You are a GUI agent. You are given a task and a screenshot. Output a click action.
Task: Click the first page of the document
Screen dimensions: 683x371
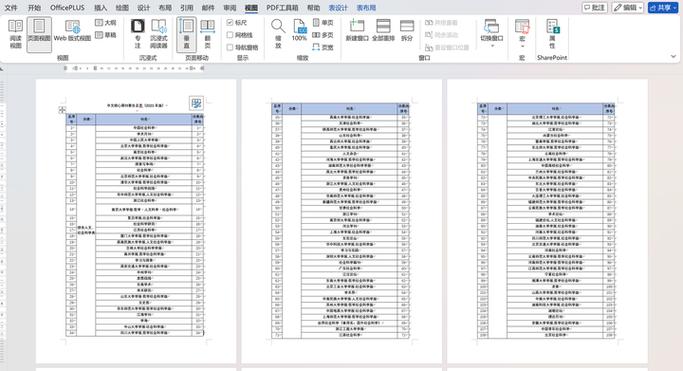(135, 221)
